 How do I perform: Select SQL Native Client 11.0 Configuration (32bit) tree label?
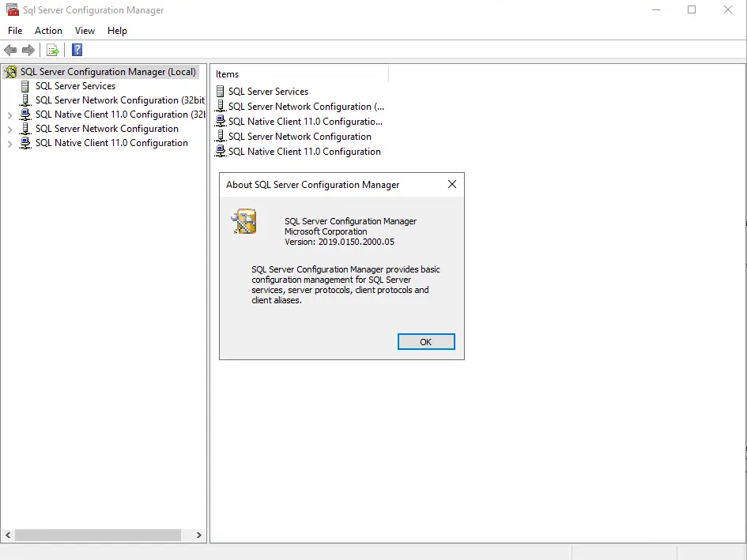[120, 115]
